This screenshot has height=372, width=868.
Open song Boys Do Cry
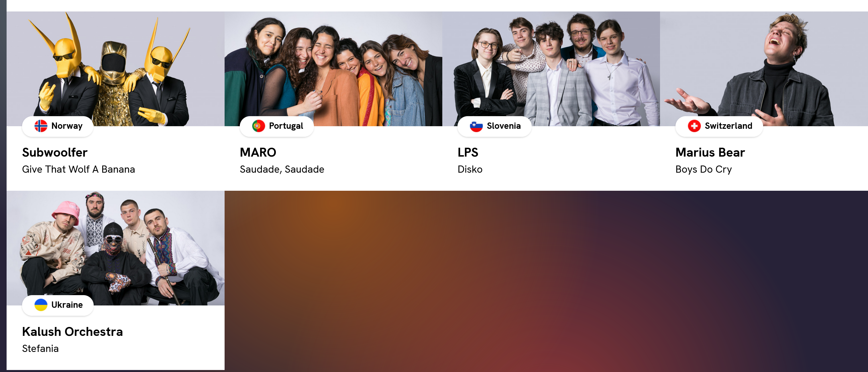704,169
